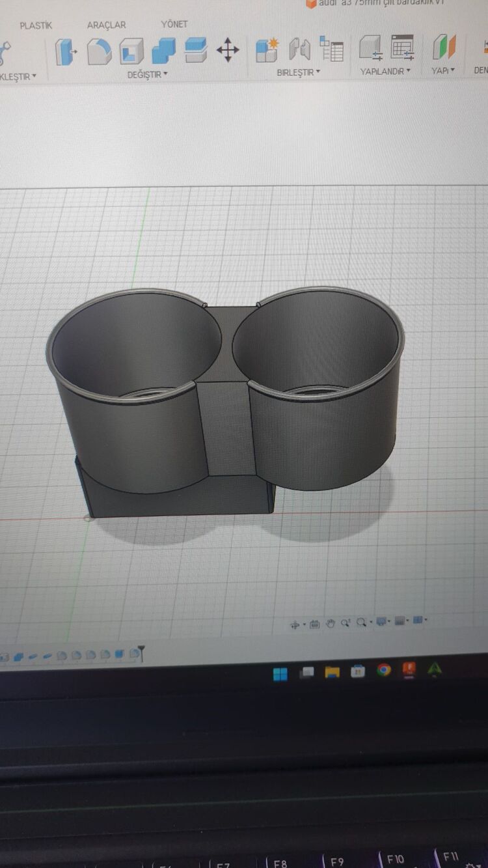Click the New Component icon
The image size is (488, 868).
[267, 50]
